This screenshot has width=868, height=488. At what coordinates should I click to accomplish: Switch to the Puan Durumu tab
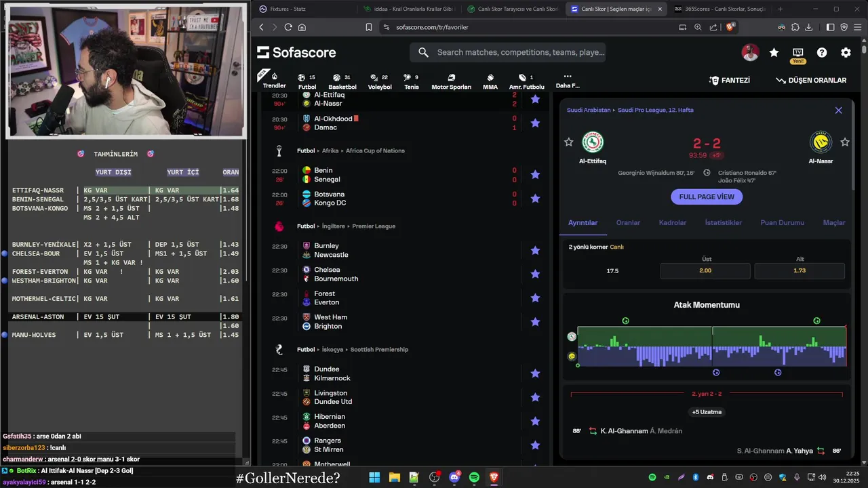coord(782,222)
